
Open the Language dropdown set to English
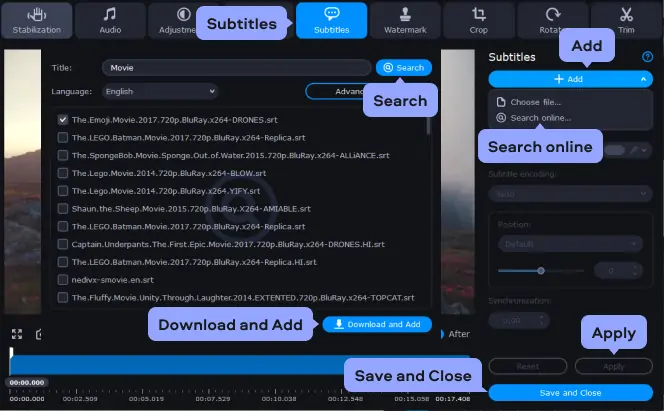[160, 91]
